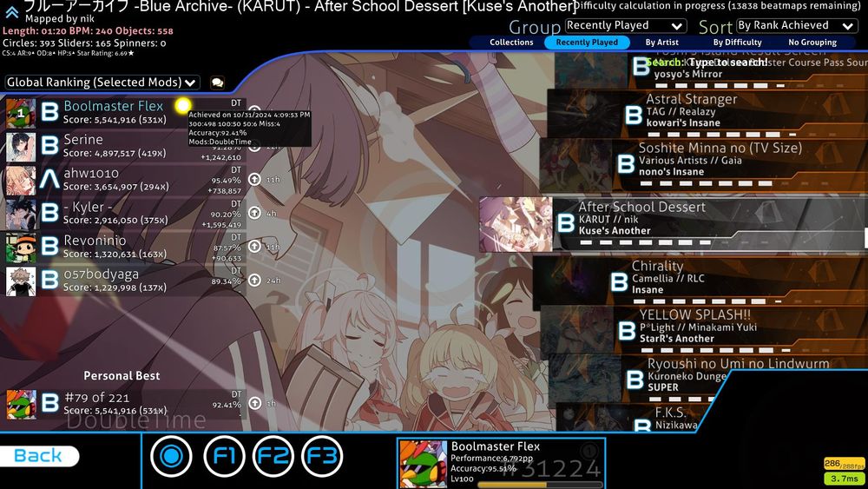Viewport: 868px width, 489px height.
Task: Click the mode selection circle icon
Action: [x=171, y=456]
